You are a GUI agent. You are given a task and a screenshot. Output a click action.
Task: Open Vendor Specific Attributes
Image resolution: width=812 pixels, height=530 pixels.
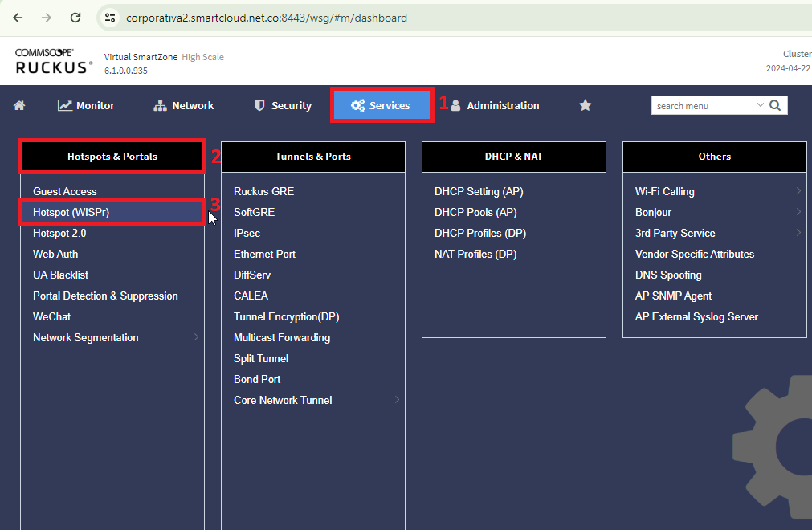pos(695,254)
